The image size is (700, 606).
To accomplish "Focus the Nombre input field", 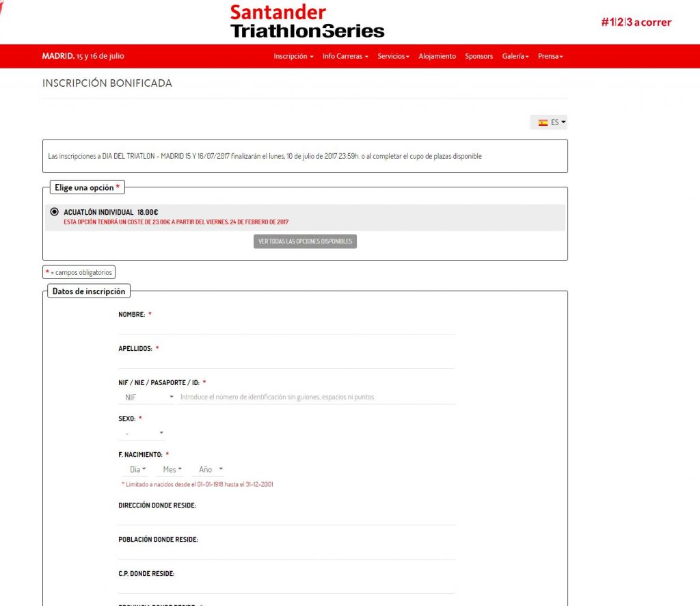I will pos(286,326).
